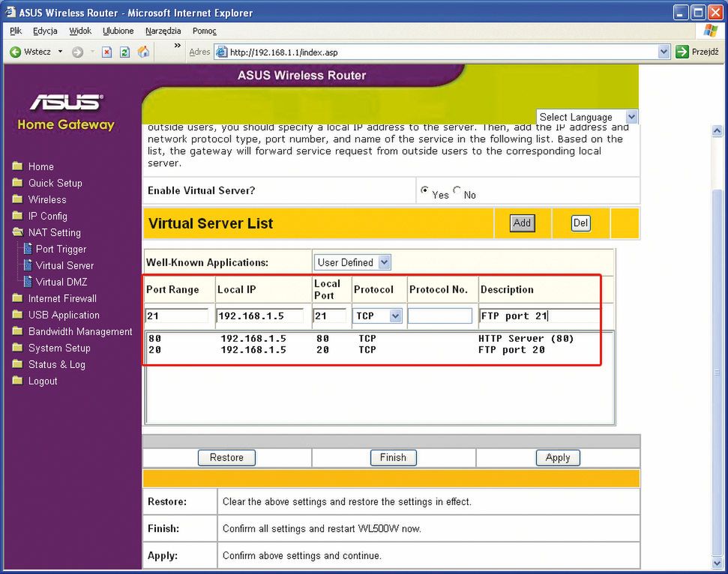Click the Quick Setup folder icon
This screenshot has height=574, width=728.
coord(18,182)
